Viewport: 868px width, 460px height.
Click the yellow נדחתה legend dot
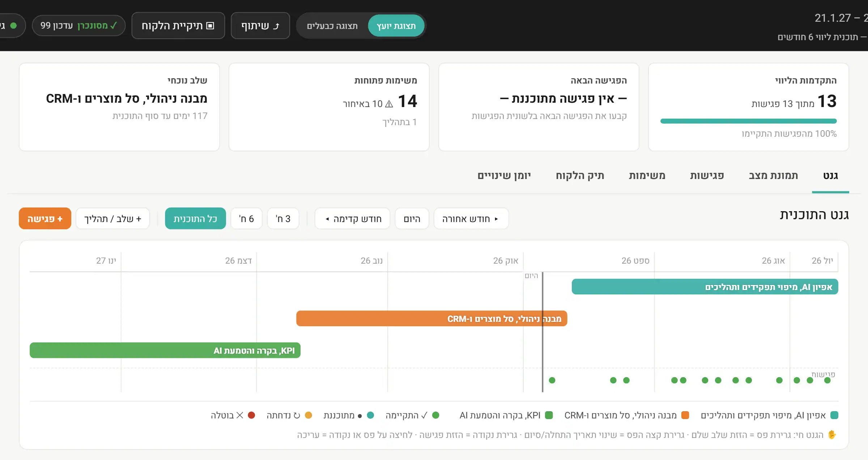pyautogui.click(x=309, y=415)
